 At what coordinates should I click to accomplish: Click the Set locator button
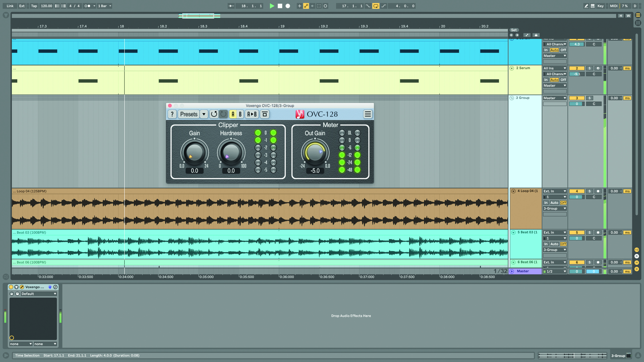[514, 30]
